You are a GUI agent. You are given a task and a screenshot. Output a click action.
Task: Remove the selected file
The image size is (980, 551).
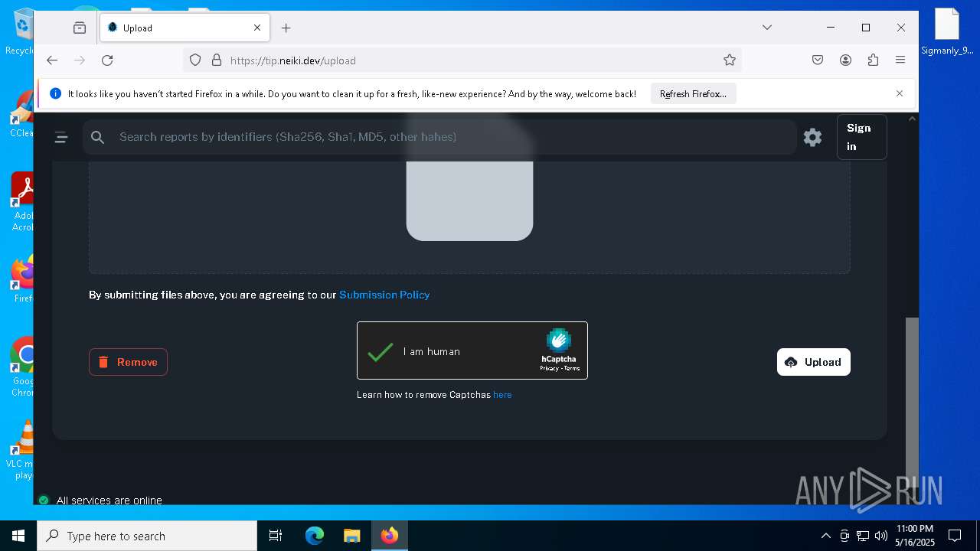tap(128, 362)
